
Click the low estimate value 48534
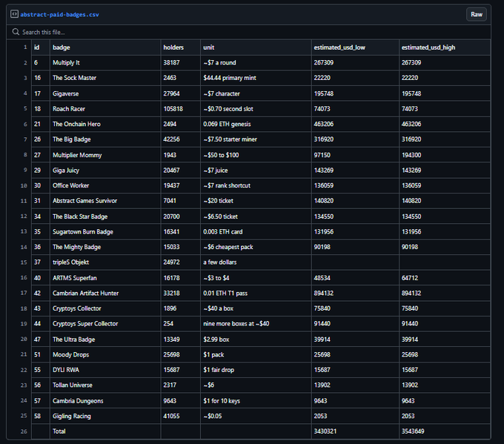pyautogui.click(x=322, y=278)
